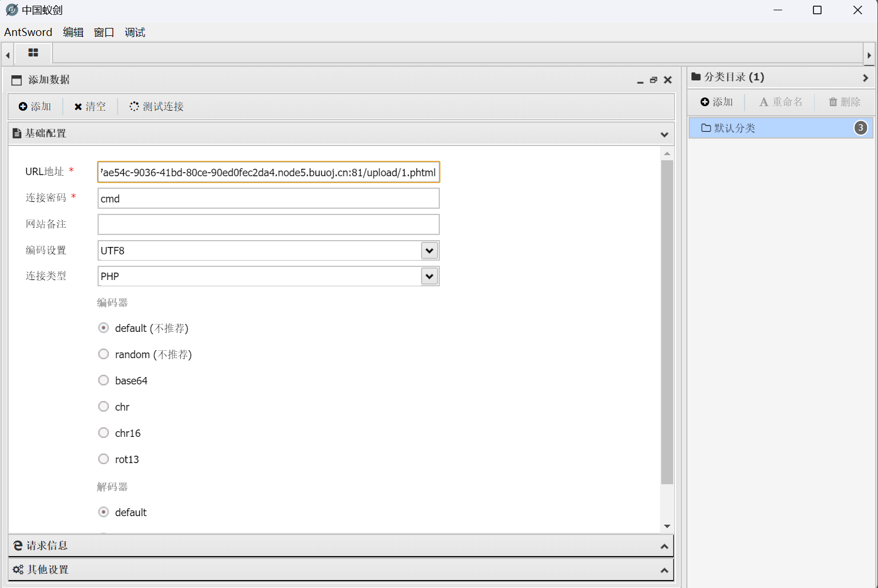Select the chr16 encoder radio

tap(103, 433)
